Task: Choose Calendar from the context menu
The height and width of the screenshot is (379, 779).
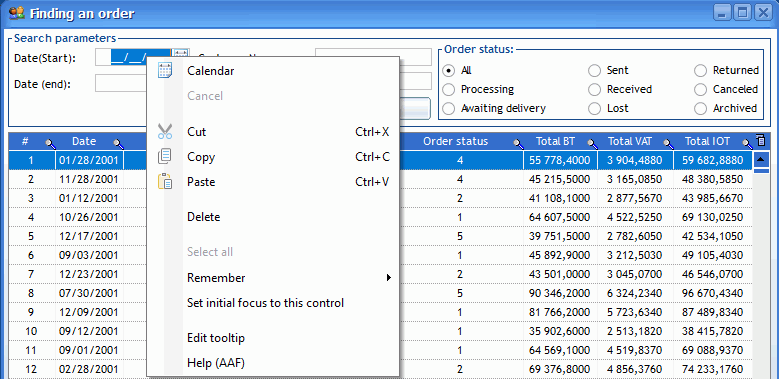Action: click(x=273, y=71)
